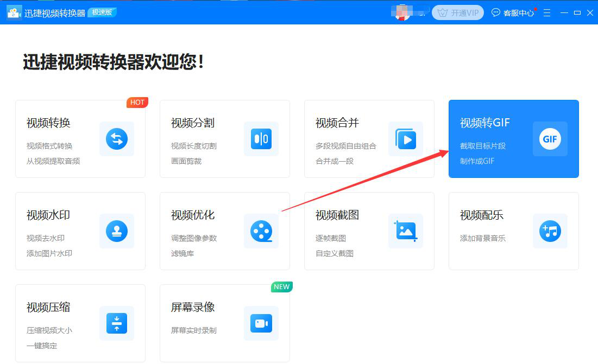The height and width of the screenshot is (364, 598).
Task: Open the 视频分割 card title
Action: pyautogui.click(x=193, y=123)
